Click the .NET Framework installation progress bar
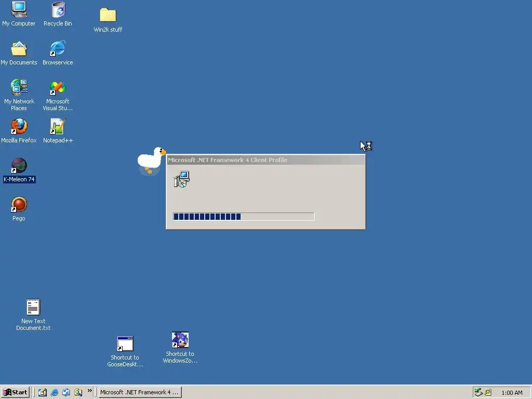The image size is (532, 399). 244,217
